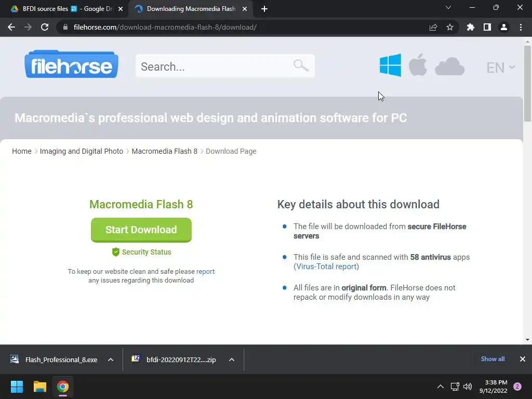Click the green Security Status shield icon

pos(116,252)
